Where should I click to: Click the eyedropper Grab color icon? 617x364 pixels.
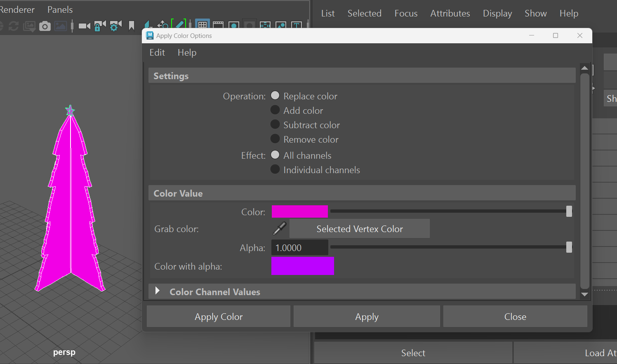280,228
